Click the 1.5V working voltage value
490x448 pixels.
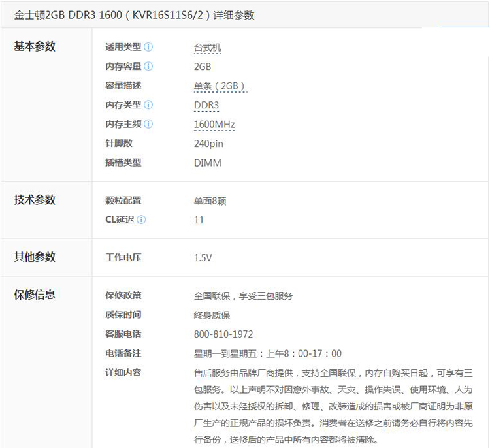pos(203,257)
